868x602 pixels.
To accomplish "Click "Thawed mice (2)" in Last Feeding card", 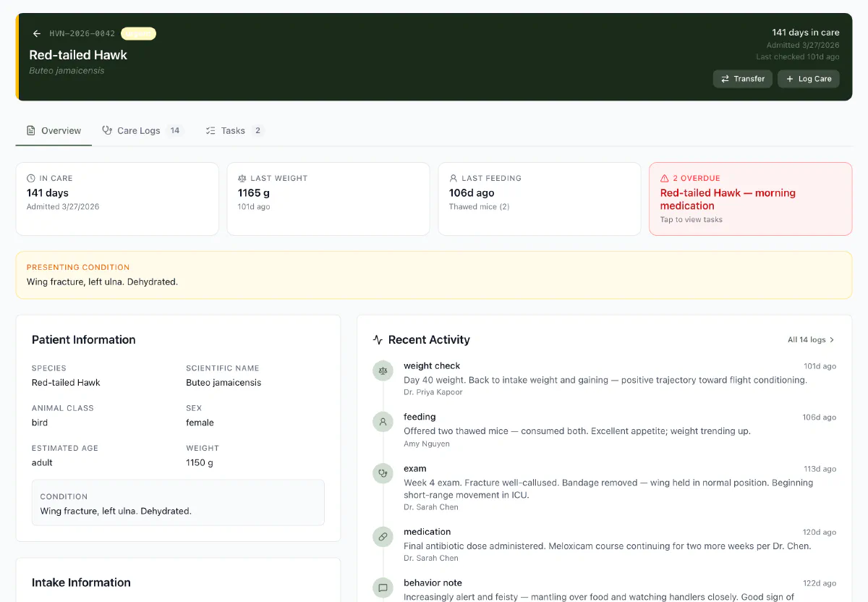I will click(x=479, y=207).
